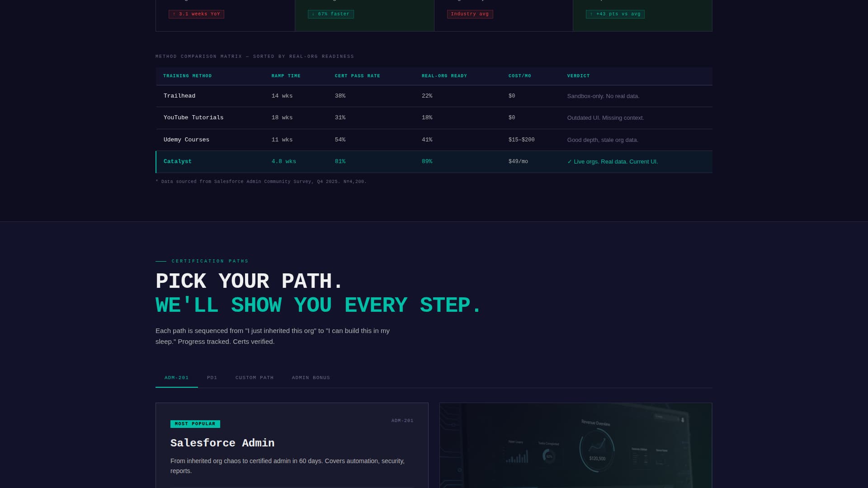Click the ADM-201 code on the card
The width and height of the screenshot is (868, 488).
pyautogui.click(x=402, y=421)
